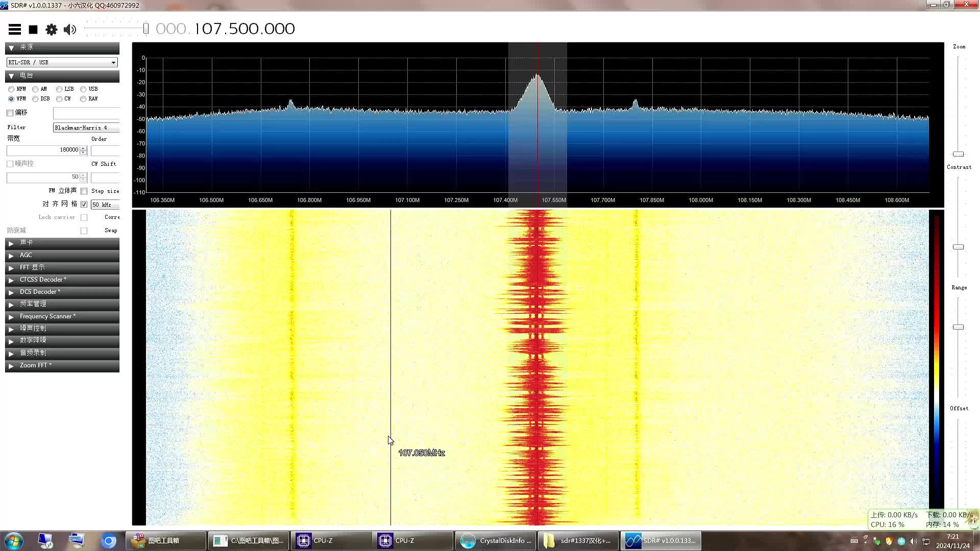Open the hamburger main menu icon
This screenshot has height=551, width=980.
(14, 30)
